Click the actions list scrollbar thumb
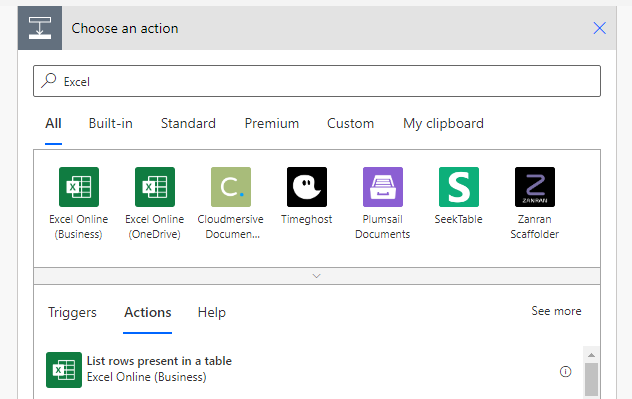 [x=591, y=380]
